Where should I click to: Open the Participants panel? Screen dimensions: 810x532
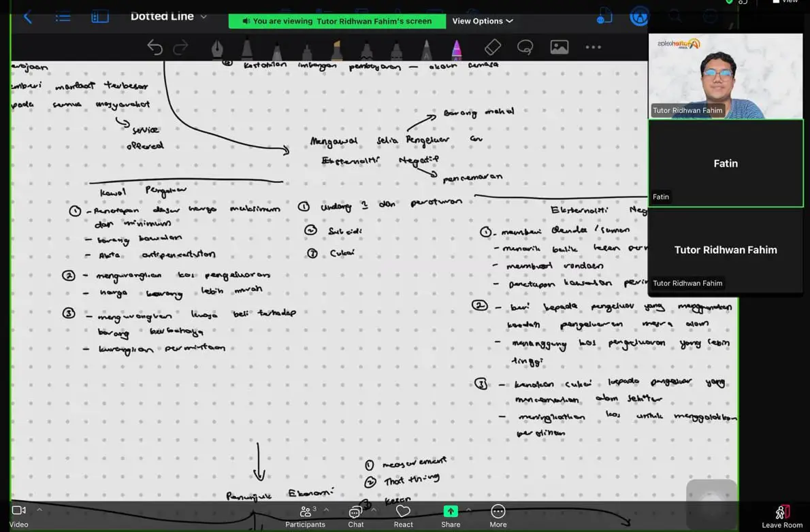[x=306, y=516]
